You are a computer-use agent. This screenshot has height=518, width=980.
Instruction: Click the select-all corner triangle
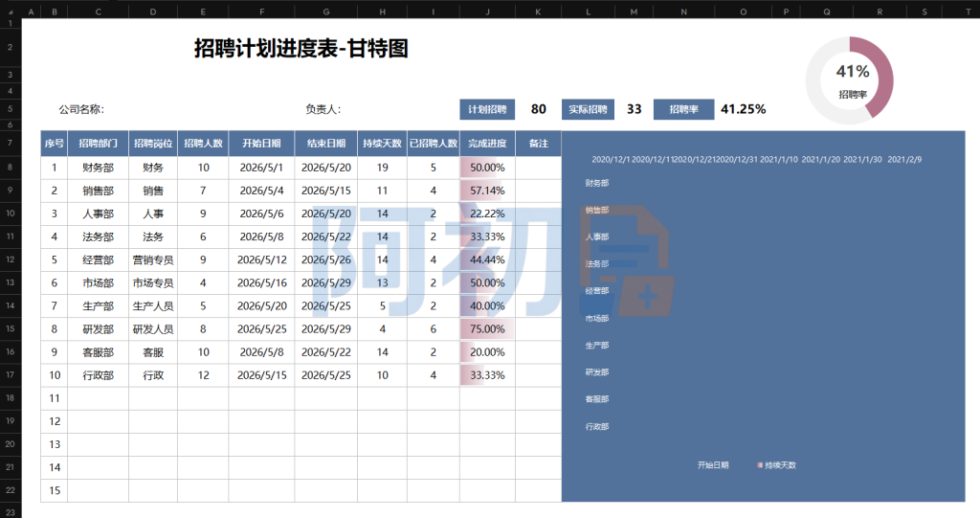(x=11, y=11)
